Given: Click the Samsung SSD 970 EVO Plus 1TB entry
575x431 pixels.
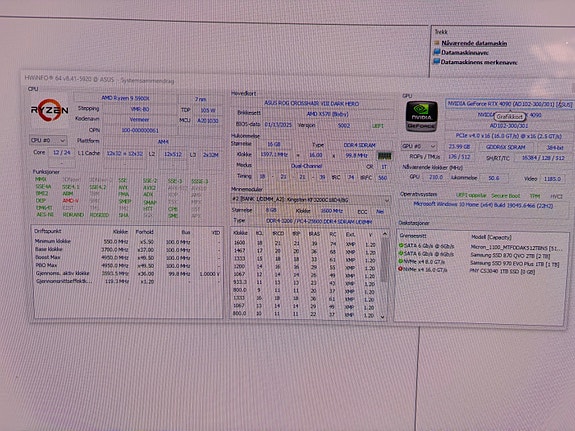Looking at the screenshot, I should tap(514, 264).
